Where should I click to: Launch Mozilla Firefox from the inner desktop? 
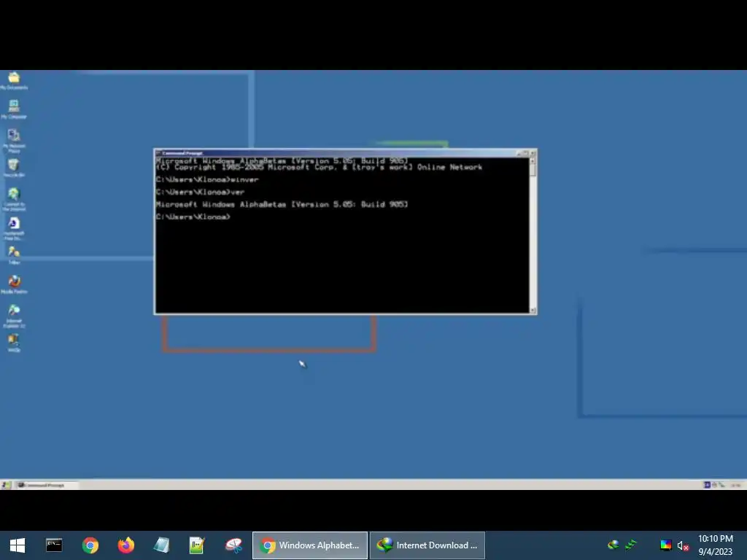point(14,284)
